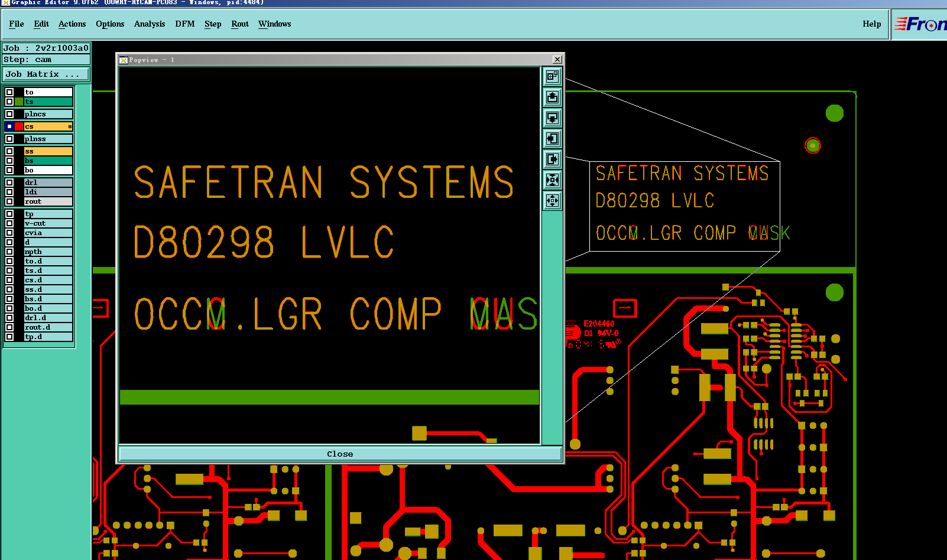Viewport: 947px width, 560px height.
Task: Toggle the 'ldi' layer checkbox
Action: [x=9, y=192]
